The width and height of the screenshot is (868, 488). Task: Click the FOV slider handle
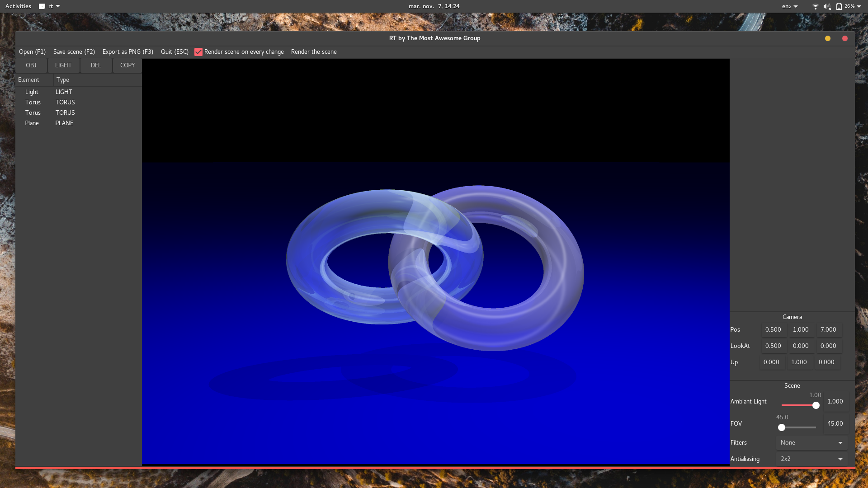click(x=782, y=427)
